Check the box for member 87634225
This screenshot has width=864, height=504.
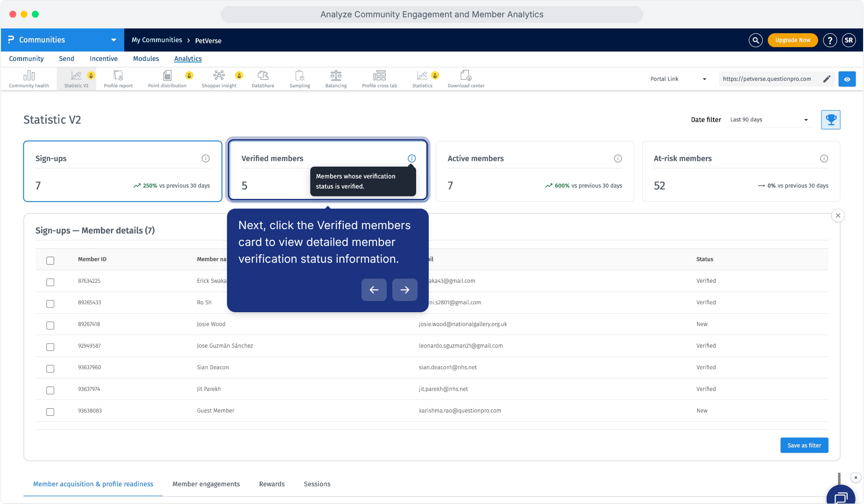point(50,282)
